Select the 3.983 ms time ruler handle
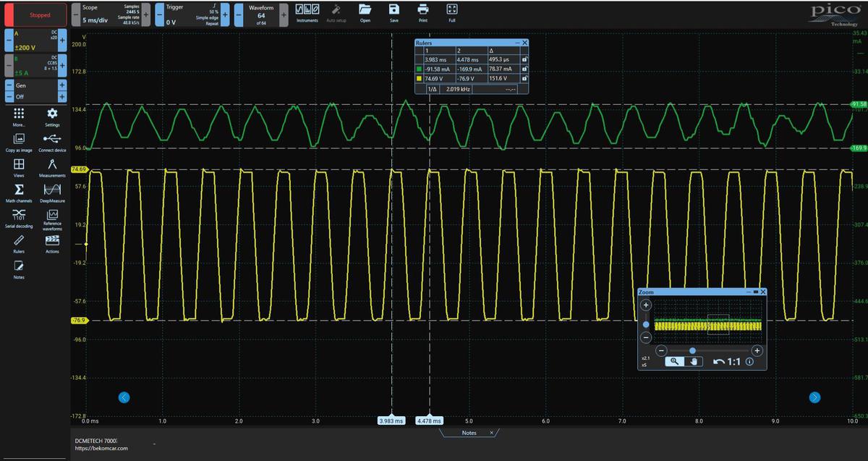The height and width of the screenshot is (461, 868). [x=391, y=420]
